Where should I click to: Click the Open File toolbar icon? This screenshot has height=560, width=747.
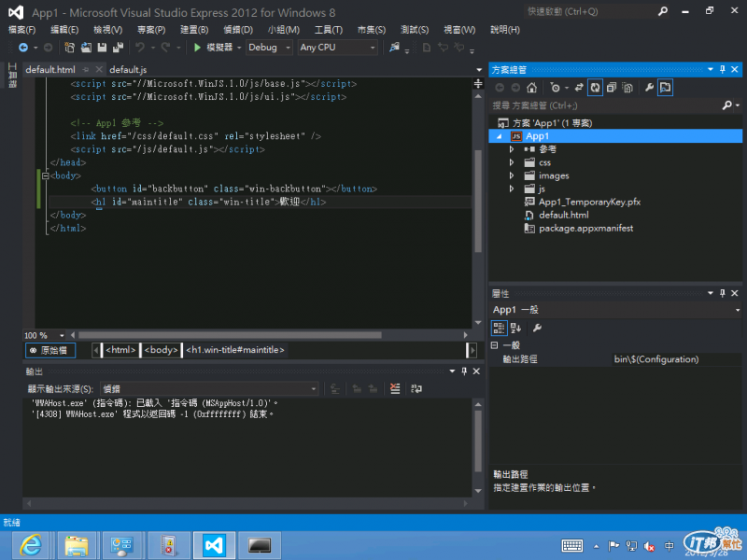pos(86,48)
